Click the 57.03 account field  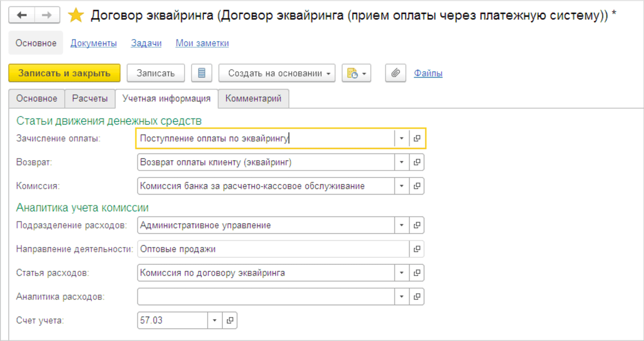click(x=172, y=320)
